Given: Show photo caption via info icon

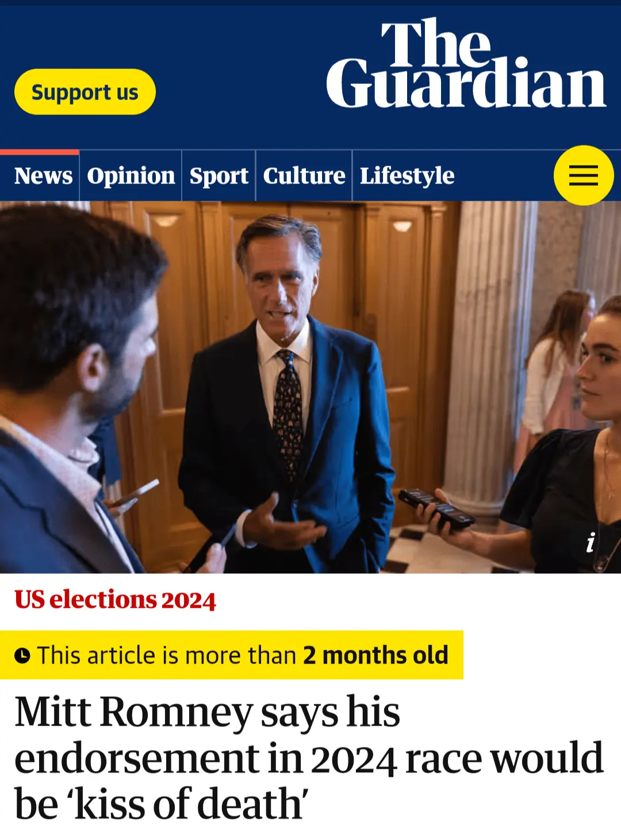Looking at the screenshot, I should [x=590, y=542].
